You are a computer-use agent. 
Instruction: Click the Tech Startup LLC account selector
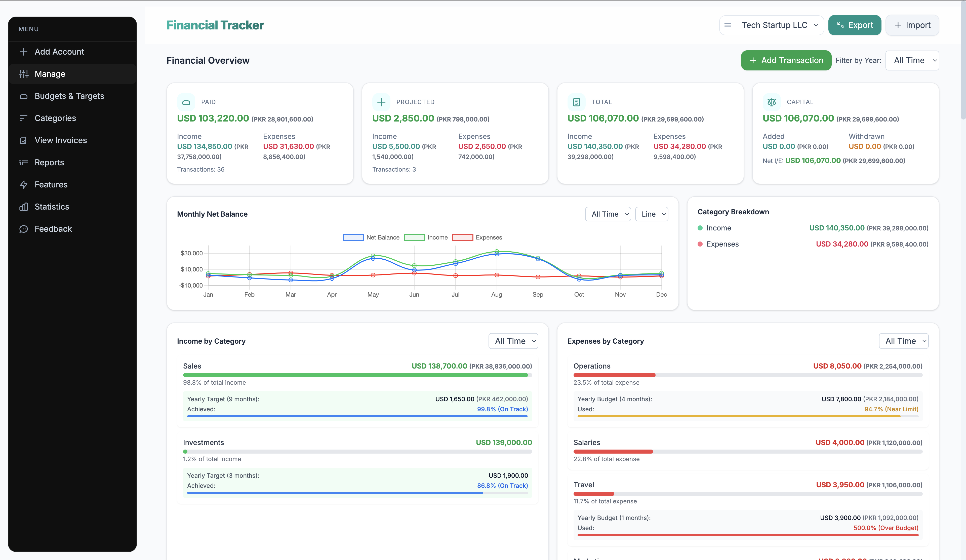[x=775, y=25]
